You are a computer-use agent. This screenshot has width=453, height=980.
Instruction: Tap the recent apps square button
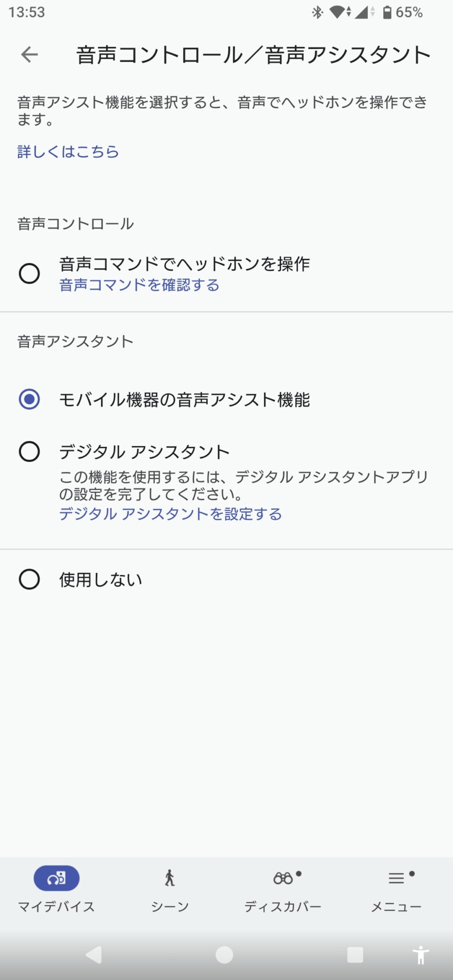[x=355, y=955]
